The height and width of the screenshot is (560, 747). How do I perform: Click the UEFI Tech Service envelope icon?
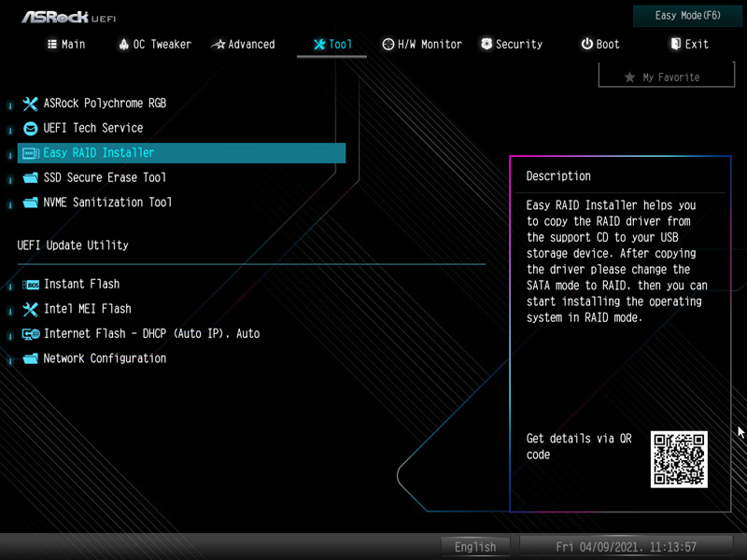tap(30, 128)
